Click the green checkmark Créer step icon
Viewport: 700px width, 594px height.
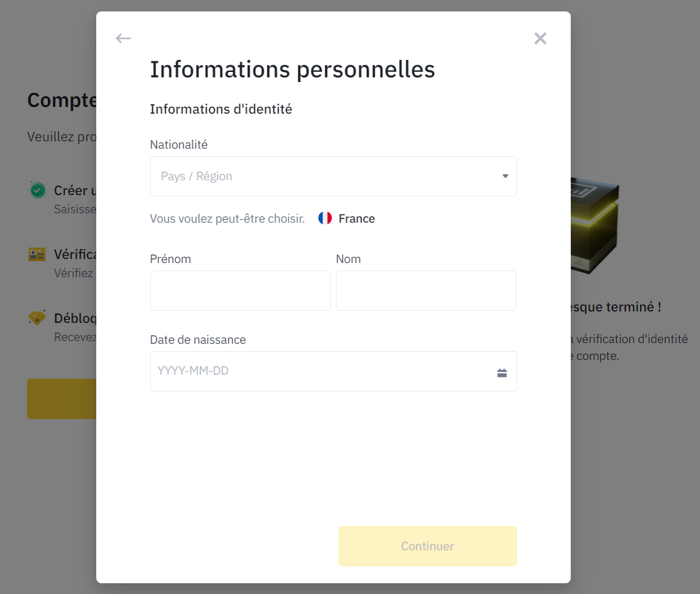tap(38, 190)
